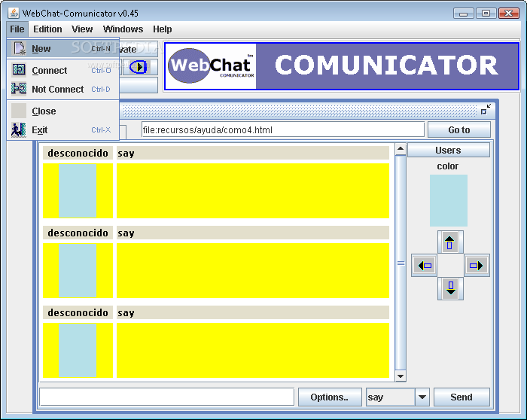Click first desconocido name header

click(78, 154)
